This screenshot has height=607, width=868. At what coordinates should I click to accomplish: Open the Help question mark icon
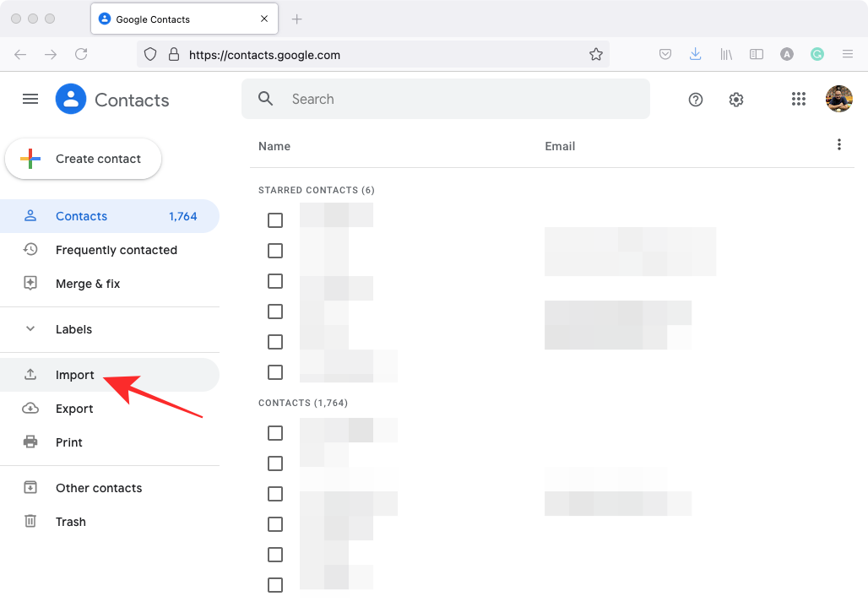click(x=696, y=100)
